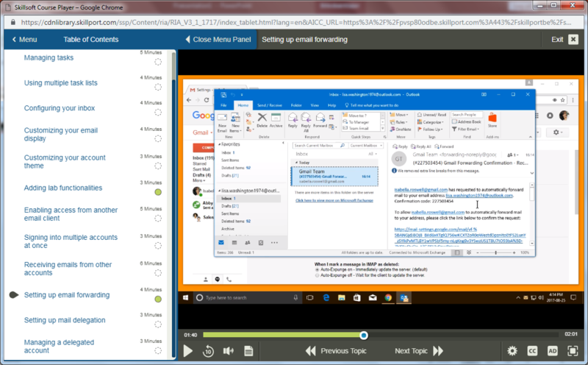Open the Setting up mail delegation topic

pos(65,320)
